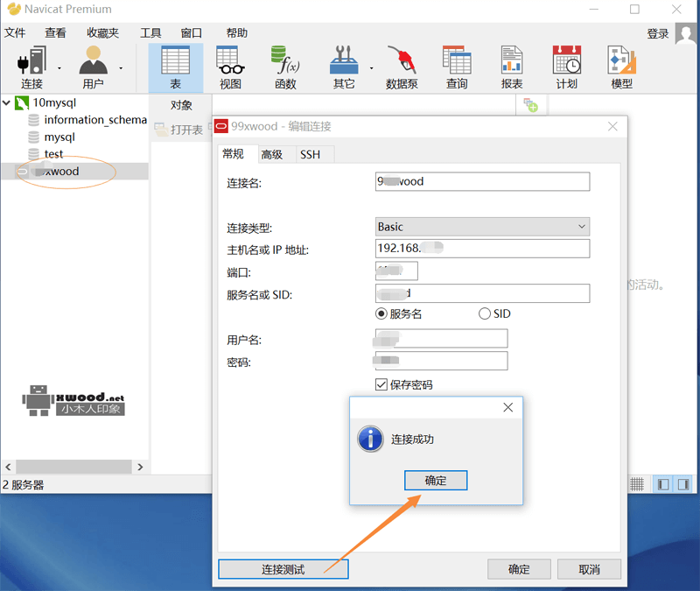Select the 表 table toolbar icon
Viewport: 700px width, 591px height.
point(176,67)
